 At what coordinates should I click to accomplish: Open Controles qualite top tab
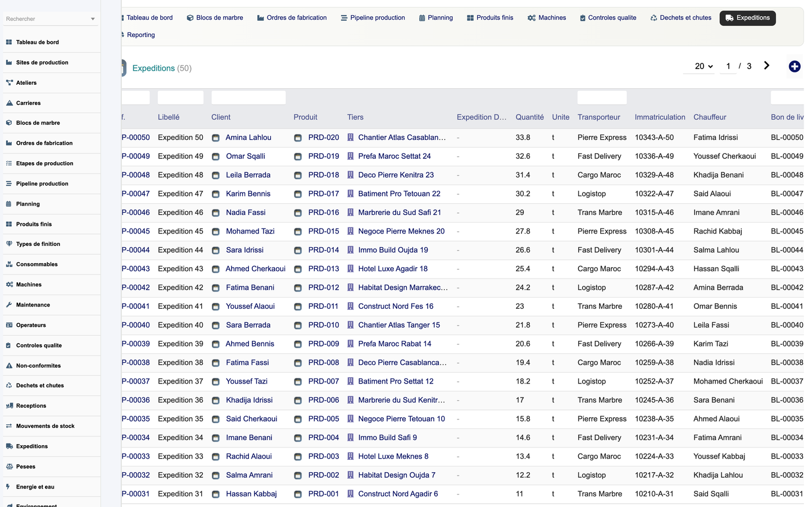[x=608, y=18]
